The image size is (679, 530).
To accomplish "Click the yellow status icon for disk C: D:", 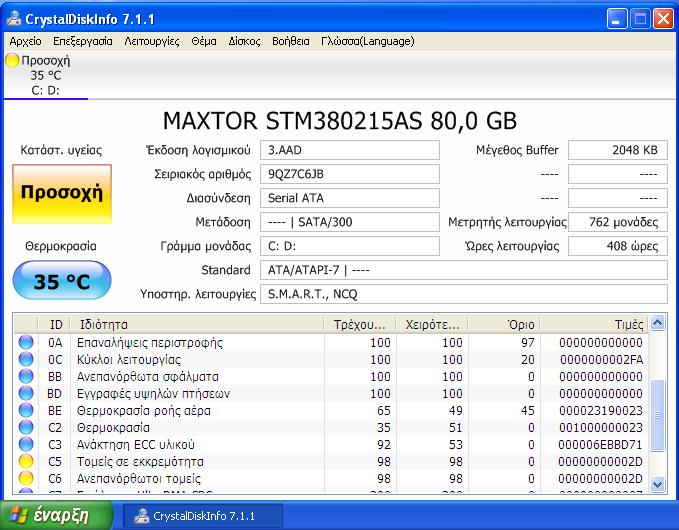I will point(12,61).
